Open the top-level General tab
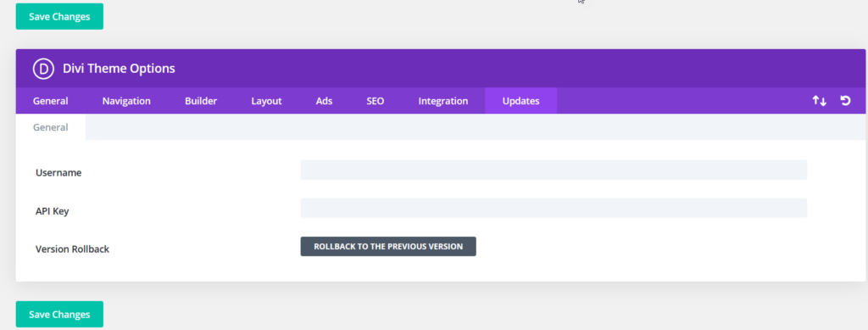 50,101
